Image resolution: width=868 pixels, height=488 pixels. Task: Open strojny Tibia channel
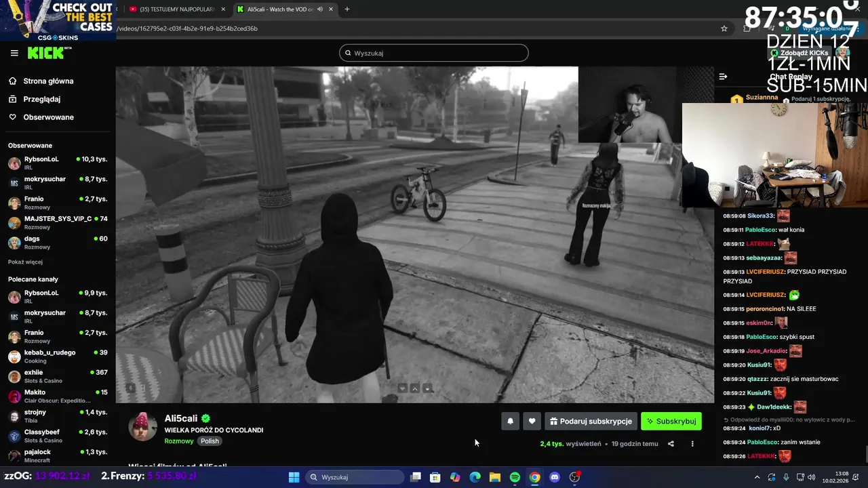58,416
